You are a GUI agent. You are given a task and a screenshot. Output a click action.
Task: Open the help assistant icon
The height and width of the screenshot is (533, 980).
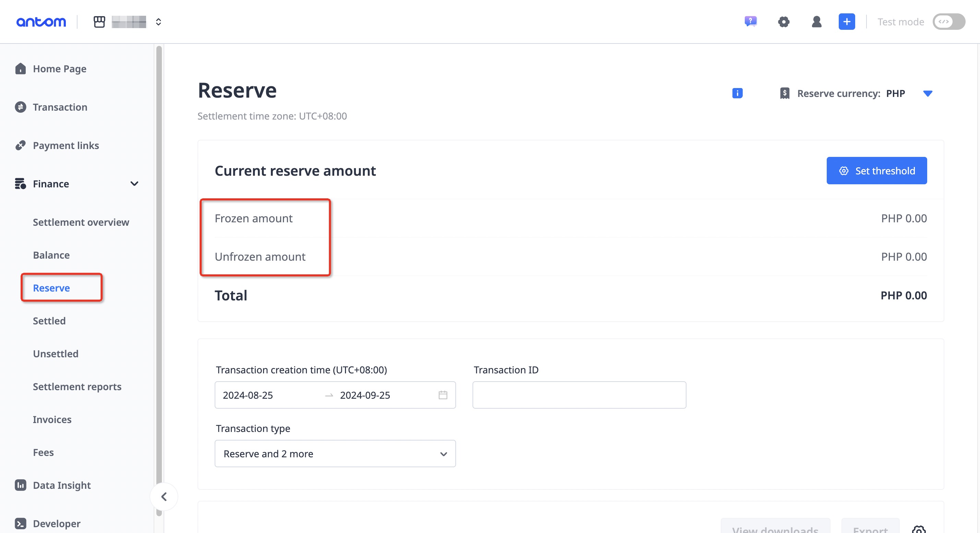(x=750, y=22)
